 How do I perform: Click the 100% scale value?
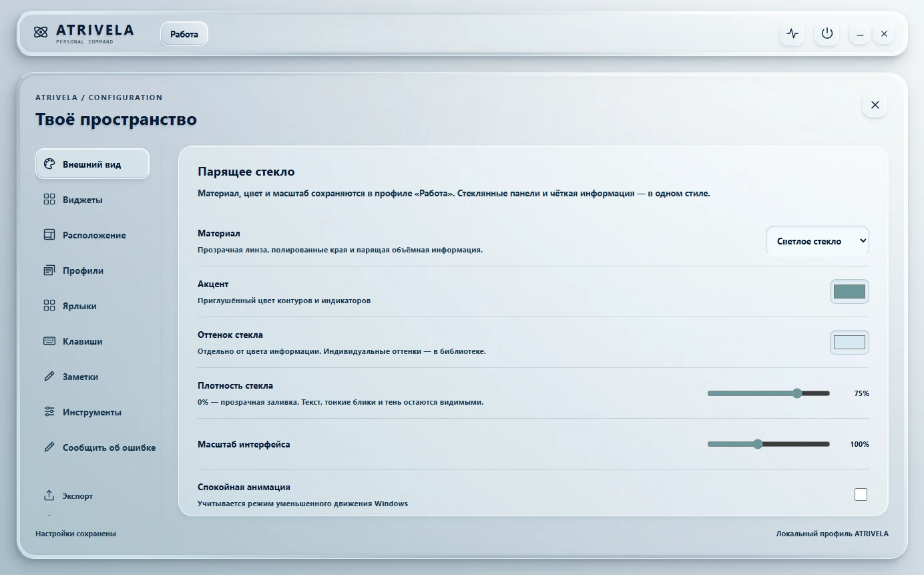click(859, 444)
